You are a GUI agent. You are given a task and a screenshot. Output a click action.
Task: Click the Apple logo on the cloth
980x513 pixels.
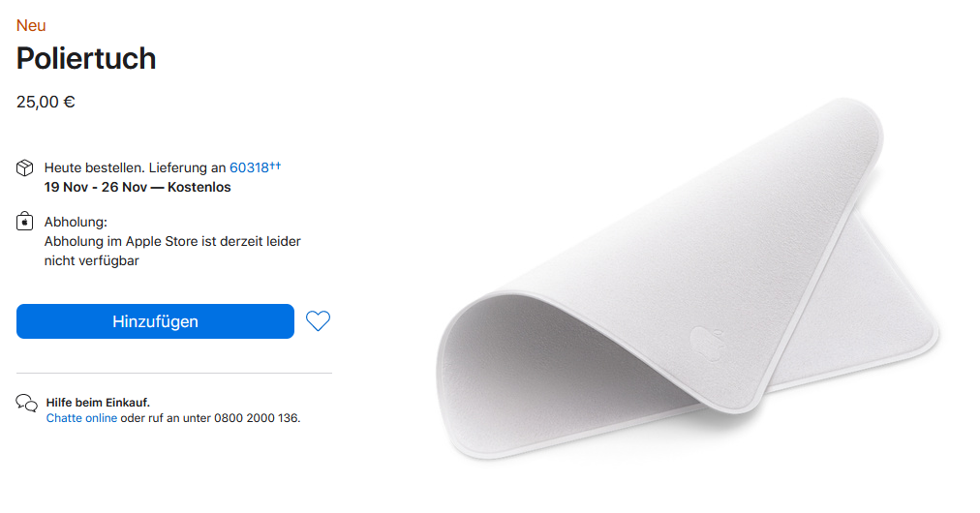pos(707,343)
